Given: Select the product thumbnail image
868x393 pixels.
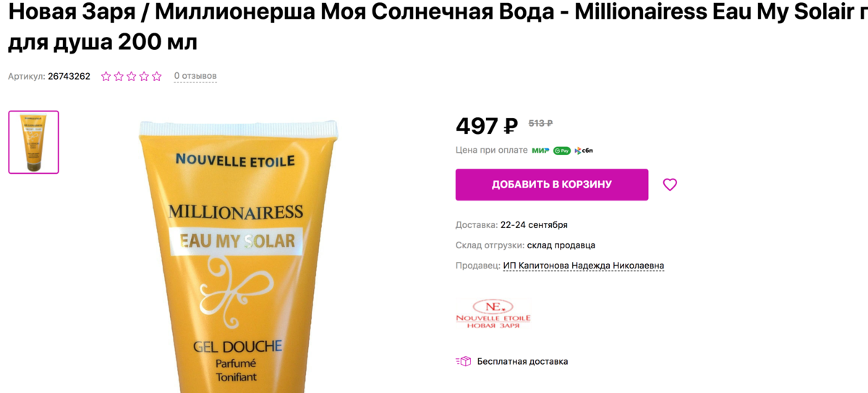Looking at the screenshot, I should (x=33, y=142).
